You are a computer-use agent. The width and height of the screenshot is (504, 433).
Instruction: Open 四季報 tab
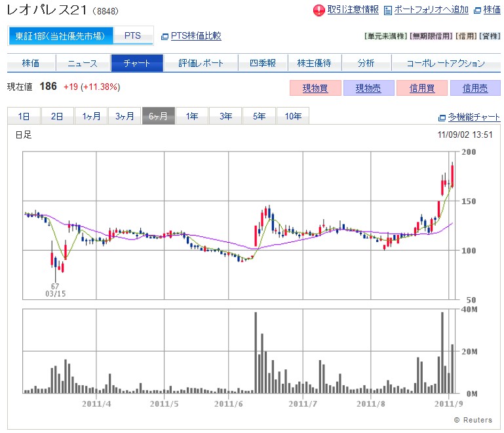pyautogui.click(x=263, y=63)
